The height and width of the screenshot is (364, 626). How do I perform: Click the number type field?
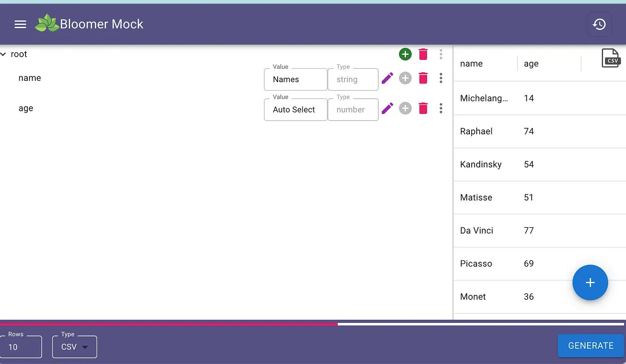353,110
